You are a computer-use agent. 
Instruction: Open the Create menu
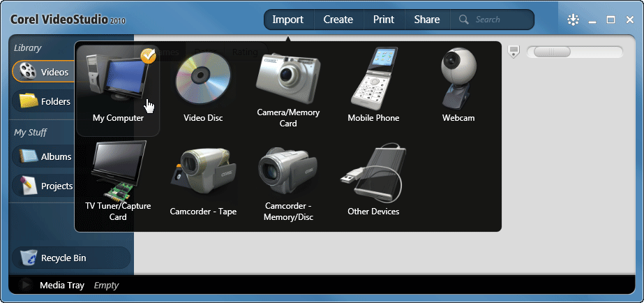click(x=338, y=20)
